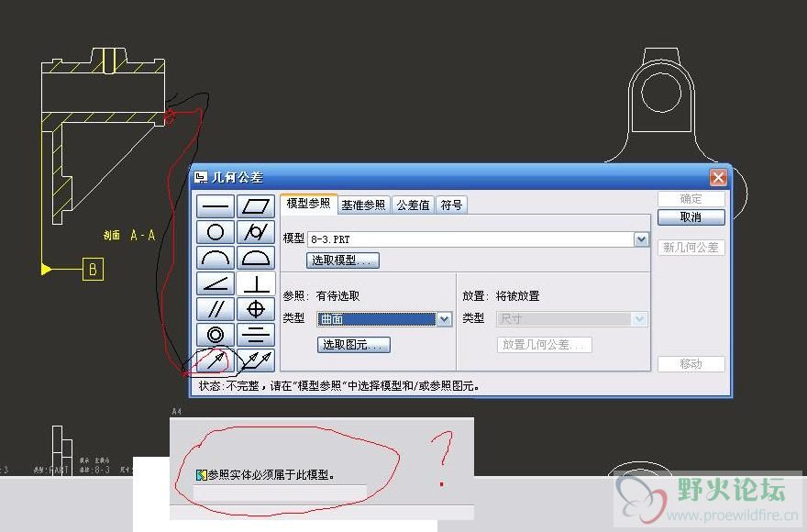807x532 pixels.
Task: Select the straightness tolerance symbol
Action: pos(216,206)
